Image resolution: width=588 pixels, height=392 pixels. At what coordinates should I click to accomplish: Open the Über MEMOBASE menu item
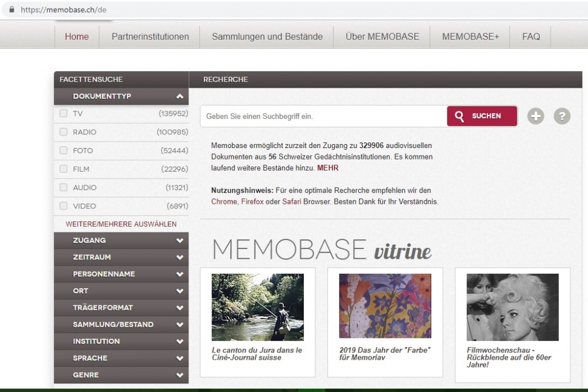(382, 37)
